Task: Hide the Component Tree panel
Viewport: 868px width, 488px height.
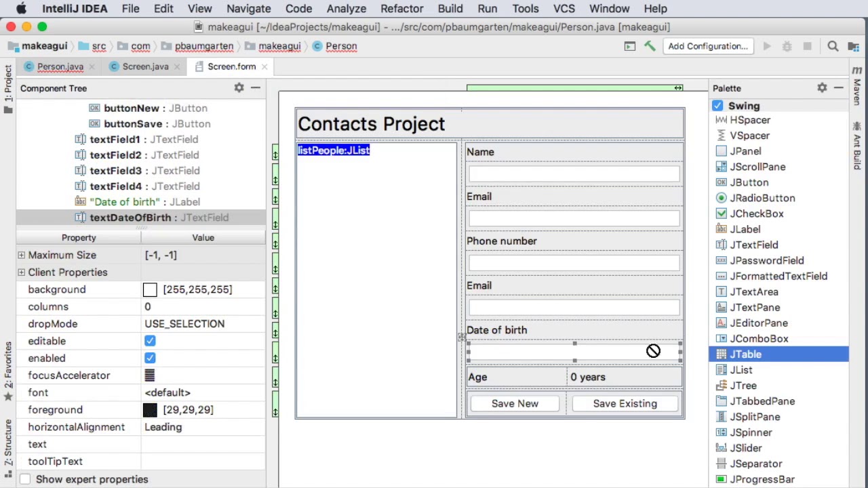Action: pos(256,88)
